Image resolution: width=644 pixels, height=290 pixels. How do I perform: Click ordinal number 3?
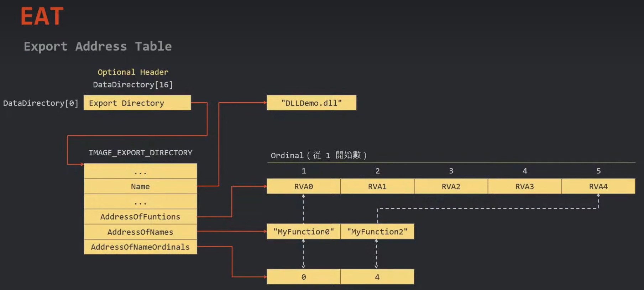pyautogui.click(x=451, y=171)
